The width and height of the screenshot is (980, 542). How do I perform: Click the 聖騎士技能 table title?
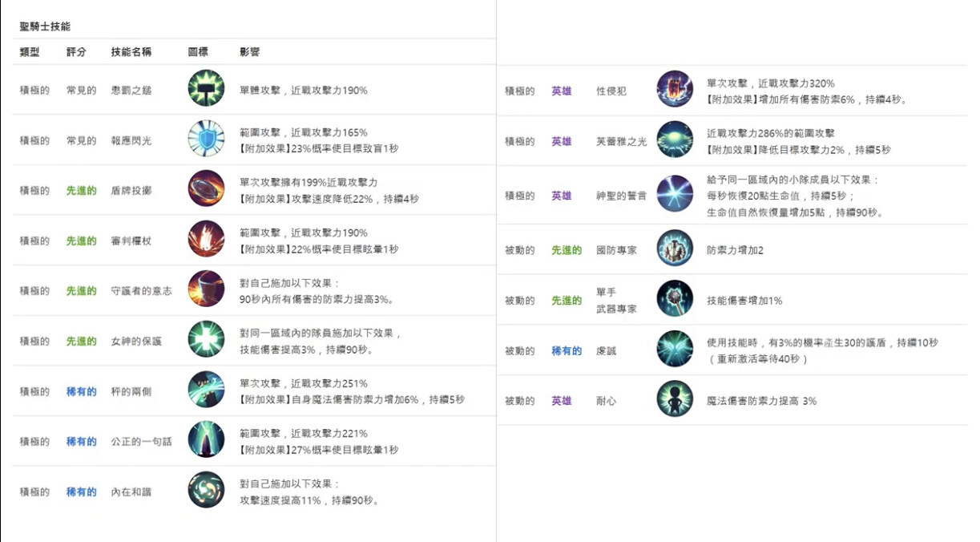[45, 26]
